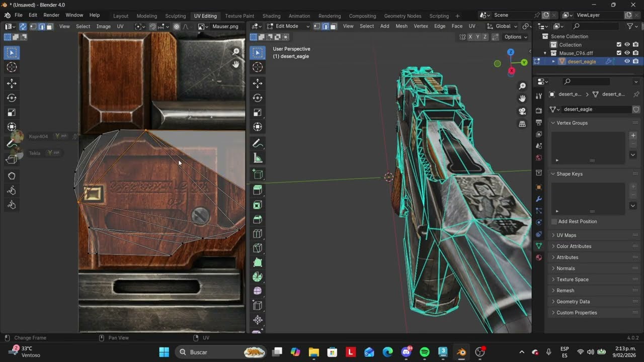Image resolution: width=644 pixels, height=362 pixels.
Task: Toggle proportional editing in UV editor
Action: (x=177, y=26)
